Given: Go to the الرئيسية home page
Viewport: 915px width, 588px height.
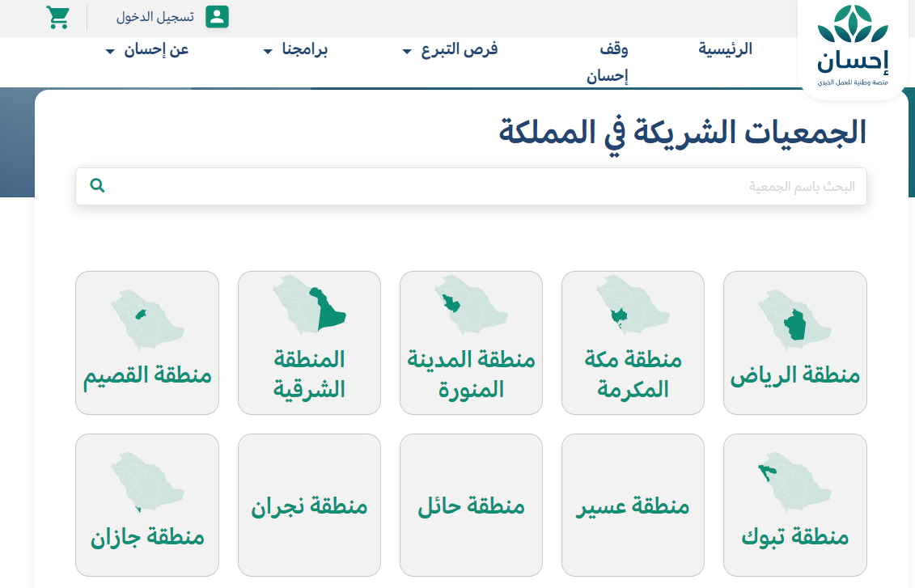Looking at the screenshot, I should [725, 49].
